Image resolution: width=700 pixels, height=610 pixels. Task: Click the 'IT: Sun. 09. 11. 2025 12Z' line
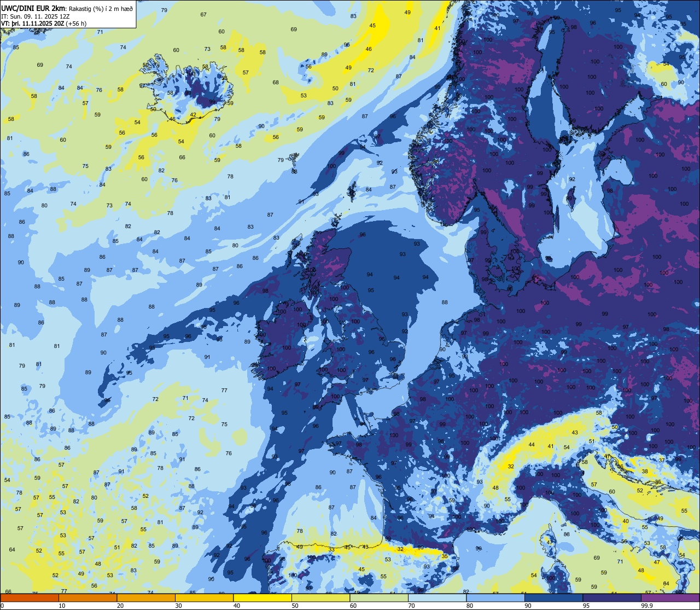[x=35, y=16]
